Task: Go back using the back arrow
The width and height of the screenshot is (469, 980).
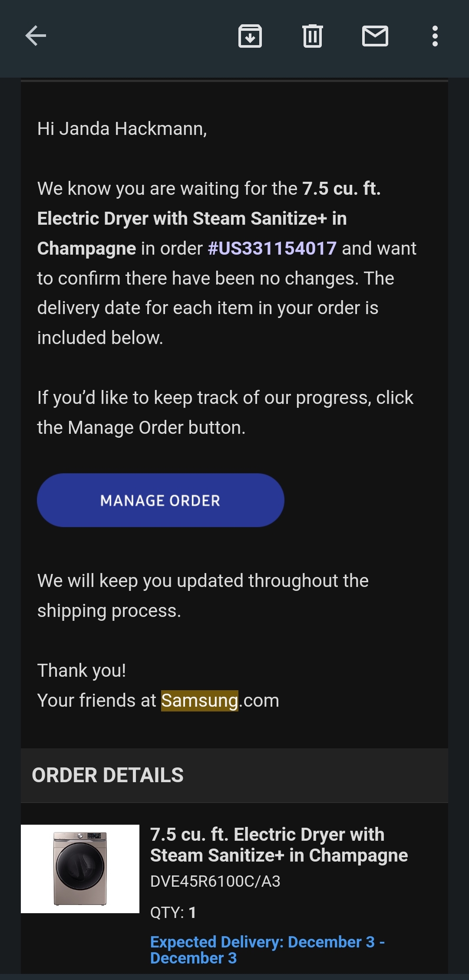Action: coord(36,36)
